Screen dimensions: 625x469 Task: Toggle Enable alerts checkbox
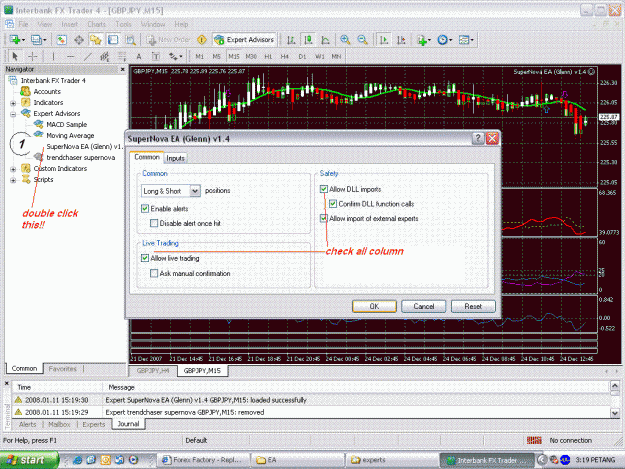click(x=145, y=208)
